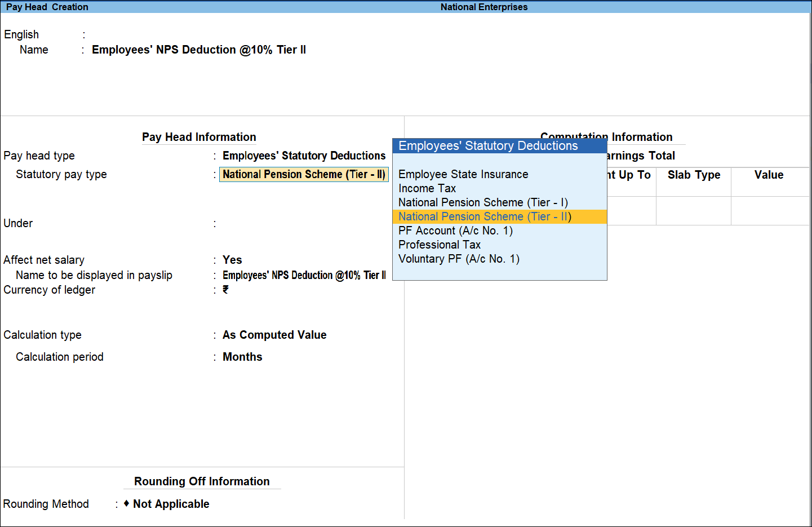Choose Voluntary PF (A/c No. 1) entry
The width and height of the screenshot is (812, 527).
pyautogui.click(x=459, y=259)
